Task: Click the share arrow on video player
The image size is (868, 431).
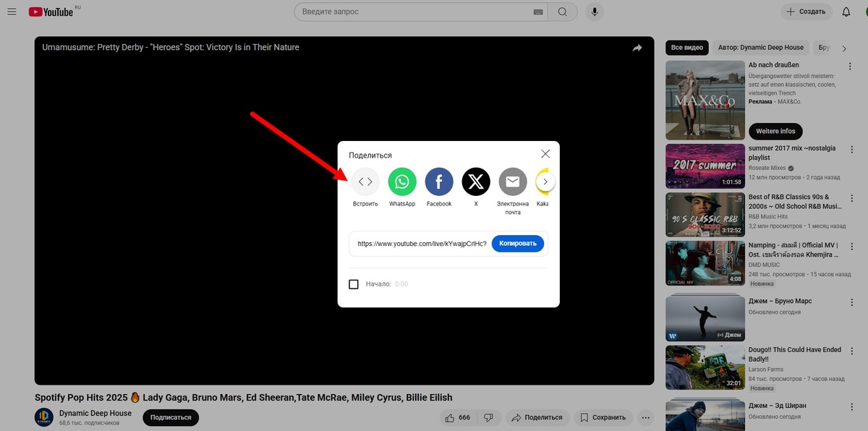Action: pos(637,48)
